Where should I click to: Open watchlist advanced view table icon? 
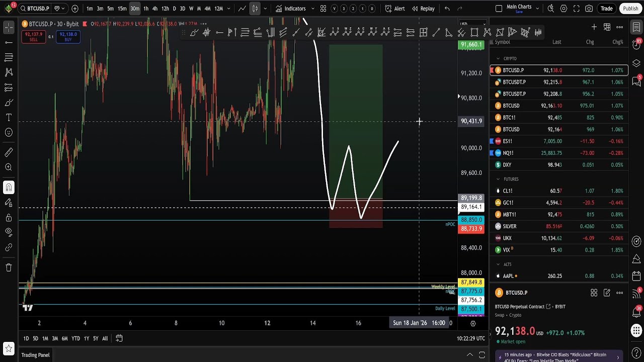pyautogui.click(x=607, y=27)
